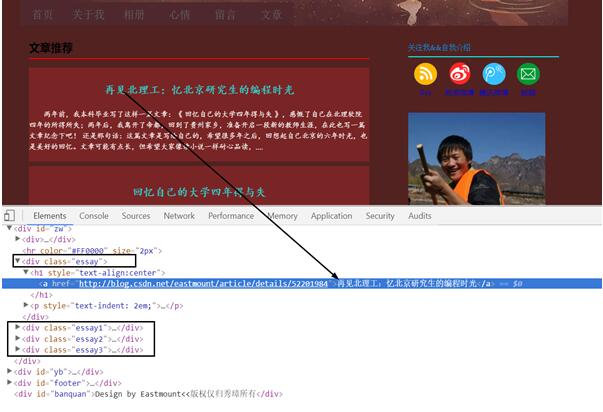The image size is (603, 412).
Task: Collapse the div class="essay" node
Action: click(17, 261)
